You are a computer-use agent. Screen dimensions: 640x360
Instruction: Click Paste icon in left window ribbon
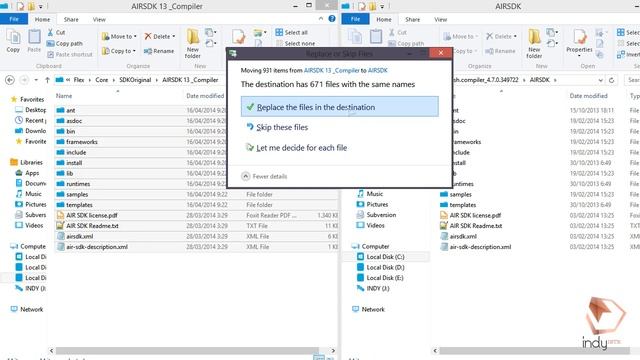[x=34, y=41]
